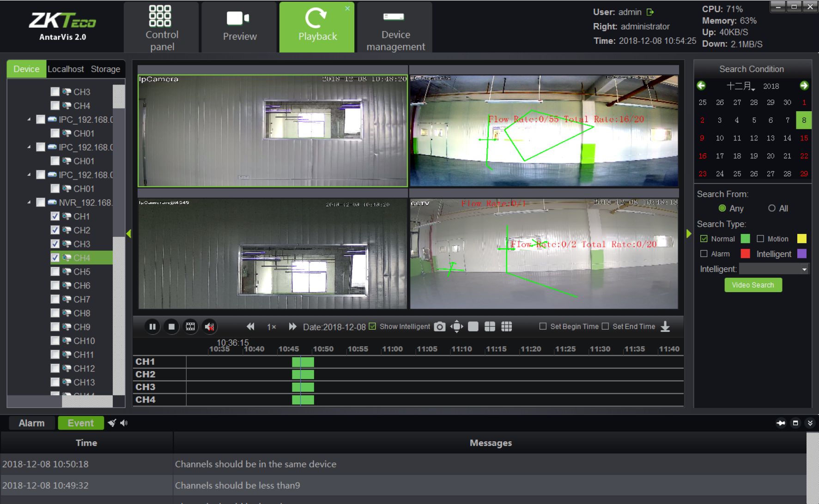
Task: Pause the video playback
Action: 152,327
